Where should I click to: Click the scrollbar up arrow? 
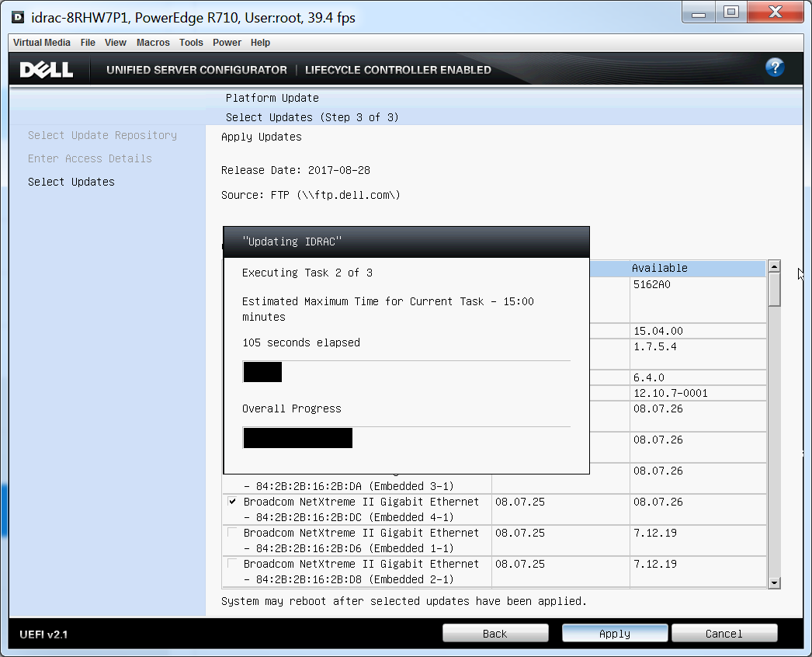pyautogui.click(x=774, y=266)
